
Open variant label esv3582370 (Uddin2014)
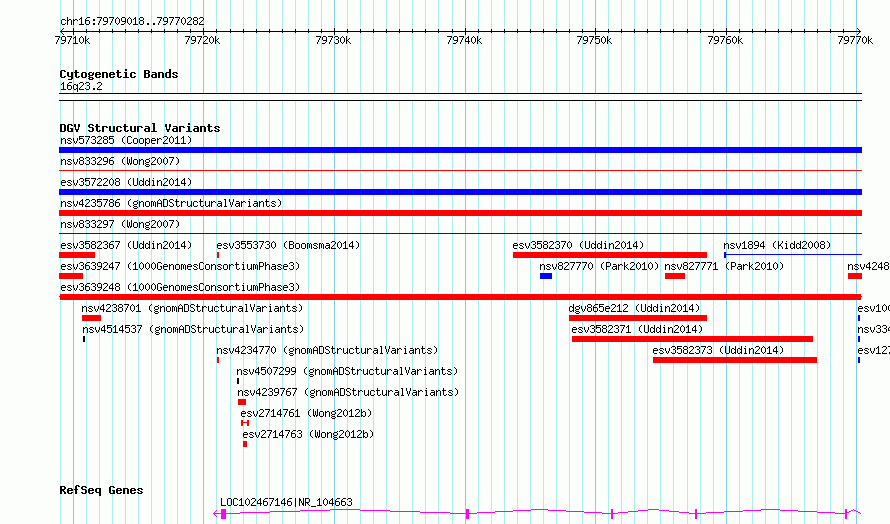[x=578, y=245]
